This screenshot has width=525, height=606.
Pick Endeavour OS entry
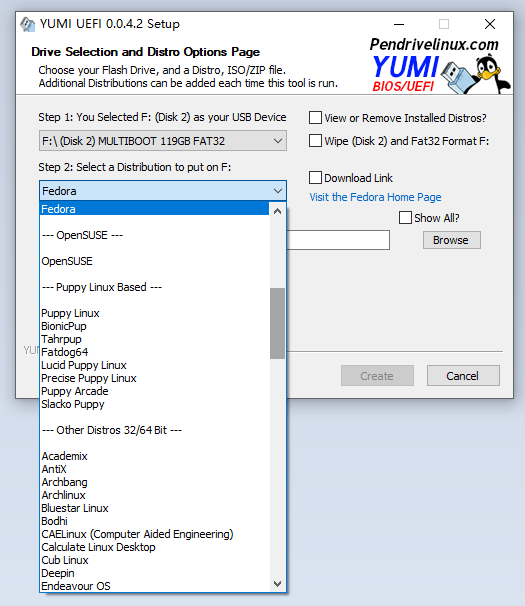click(154, 586)
